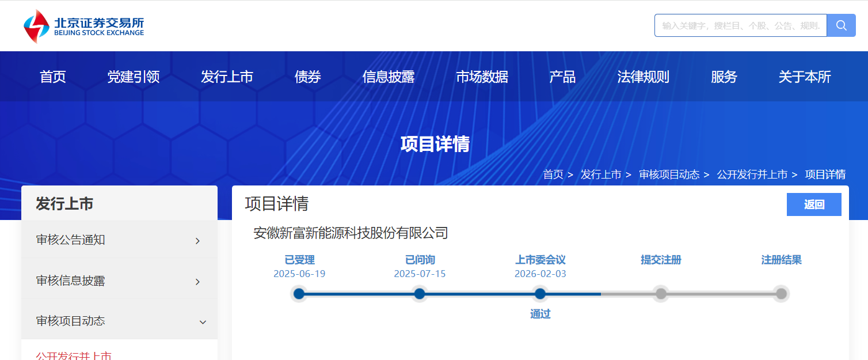Open the 关于本所 navigation item
The image size is (868, 360).
(x=805, y=77)
